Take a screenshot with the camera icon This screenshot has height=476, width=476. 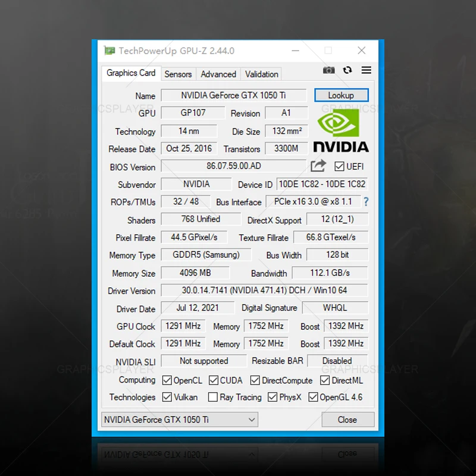coord(328,70)
